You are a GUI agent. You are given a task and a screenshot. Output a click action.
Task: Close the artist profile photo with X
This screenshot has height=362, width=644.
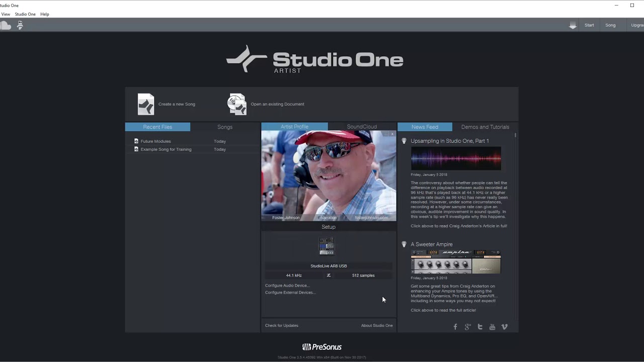pos(392,134)
